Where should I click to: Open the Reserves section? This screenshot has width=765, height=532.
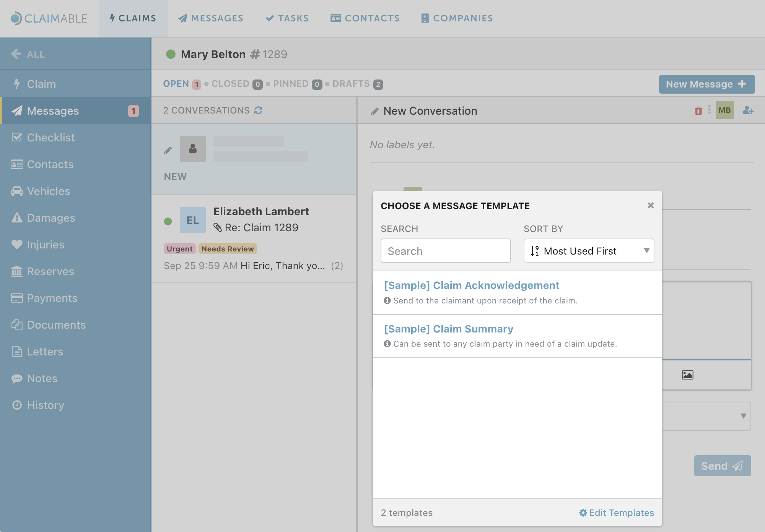(50, 271)
